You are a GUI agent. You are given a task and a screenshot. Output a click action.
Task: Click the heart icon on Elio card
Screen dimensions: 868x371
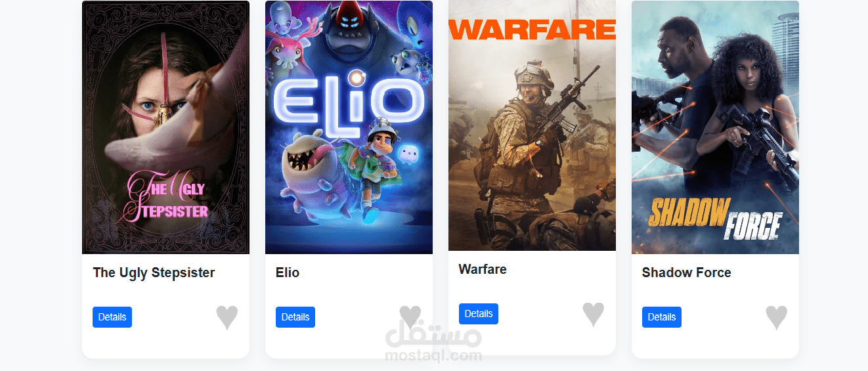point(410,318)
